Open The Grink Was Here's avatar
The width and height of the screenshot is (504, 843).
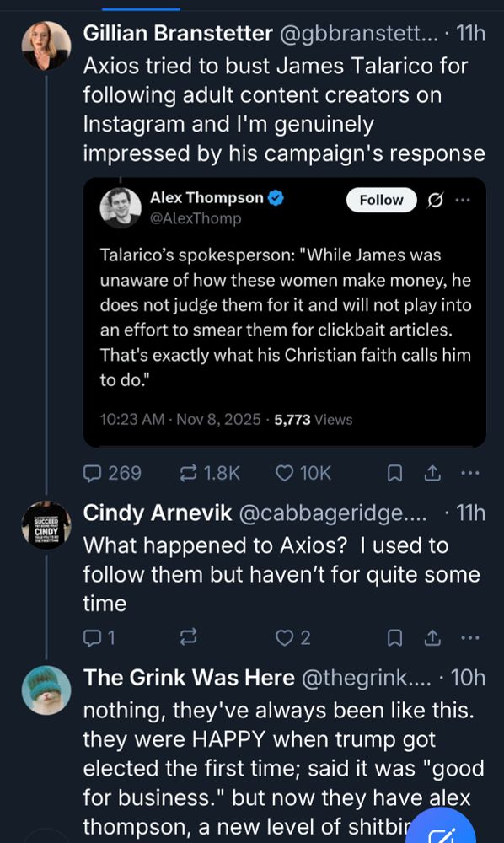click(x=46, y=693)
